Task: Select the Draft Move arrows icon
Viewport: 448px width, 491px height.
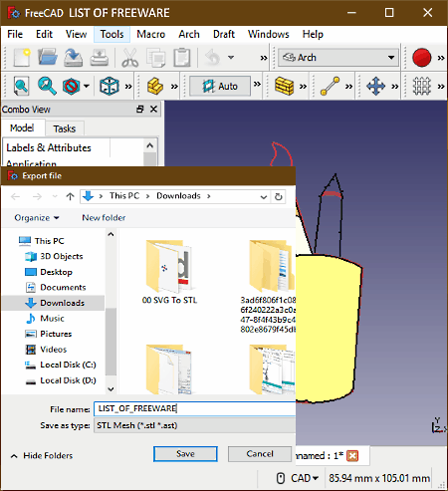Action: [x=375, y=86]
